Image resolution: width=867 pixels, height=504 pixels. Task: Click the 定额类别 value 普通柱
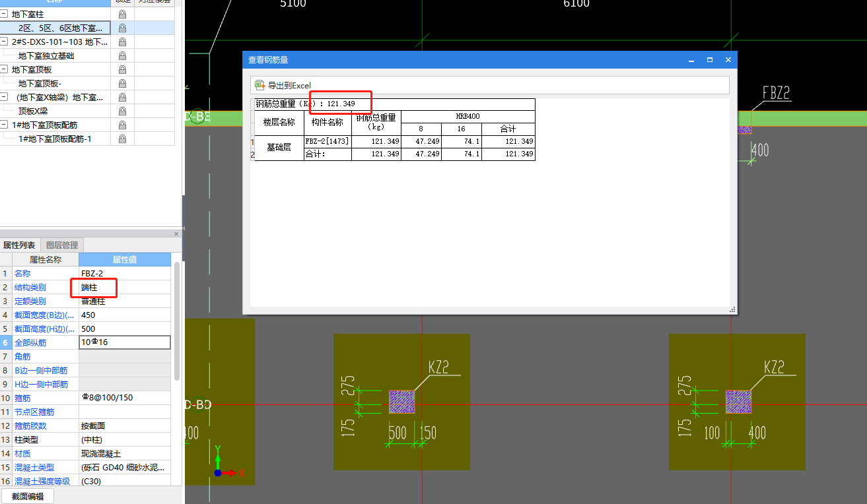point(125,301)
